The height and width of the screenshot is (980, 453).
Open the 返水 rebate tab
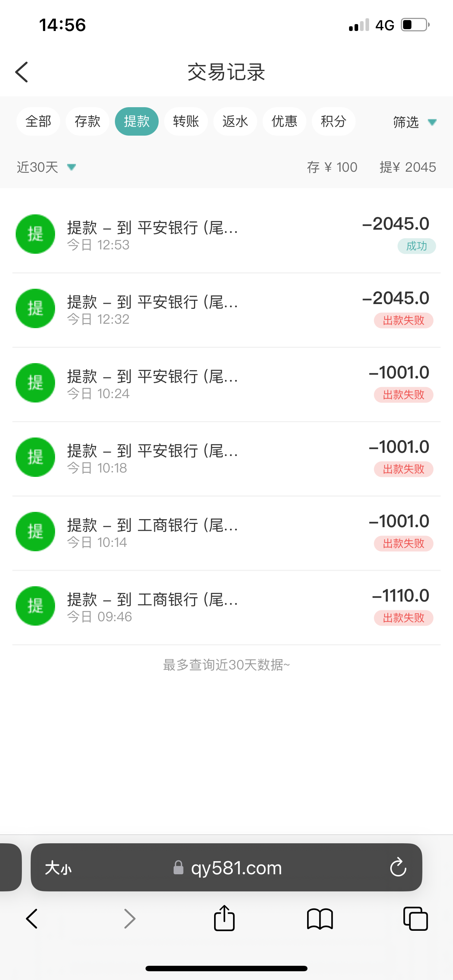point(235,121)
